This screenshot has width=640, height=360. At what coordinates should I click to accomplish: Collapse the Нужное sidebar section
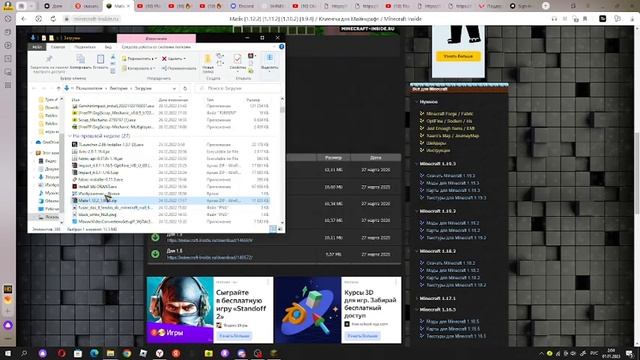coord(417,102)
